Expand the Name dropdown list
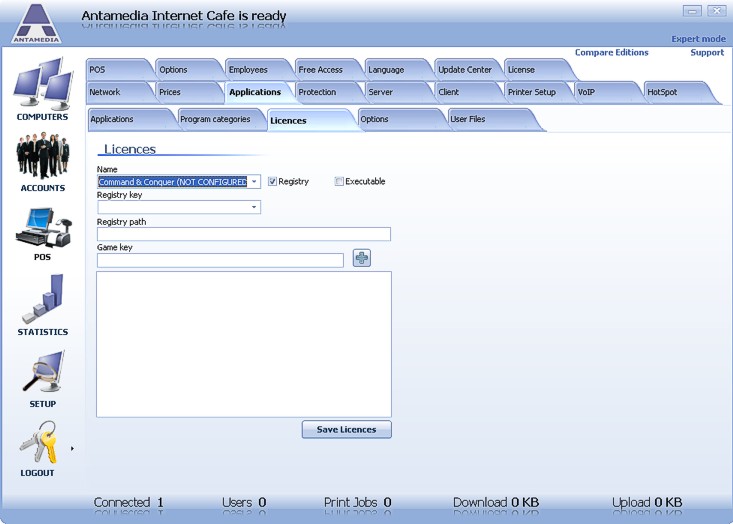 pos(254,182)
